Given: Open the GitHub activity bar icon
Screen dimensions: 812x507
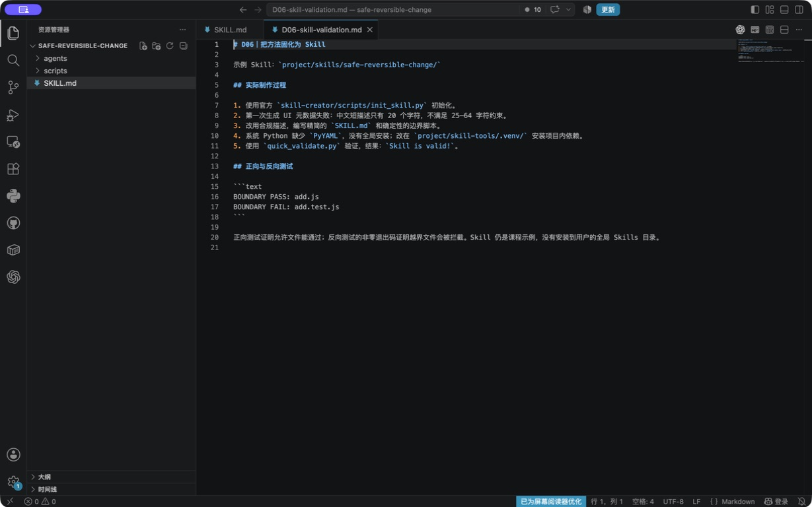Looking at the screenshot, I should tap(13, 223).
